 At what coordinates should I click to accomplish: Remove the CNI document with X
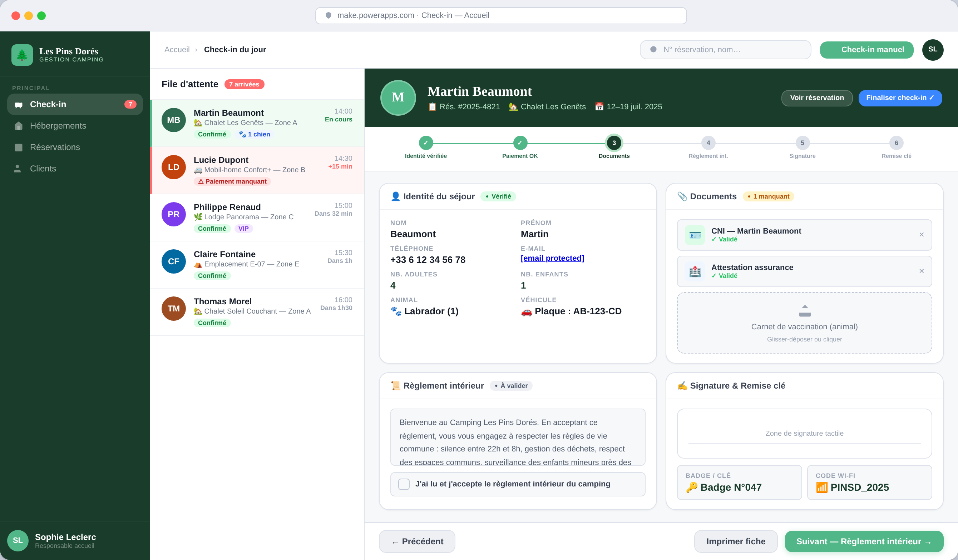click(x=921, y=235)
